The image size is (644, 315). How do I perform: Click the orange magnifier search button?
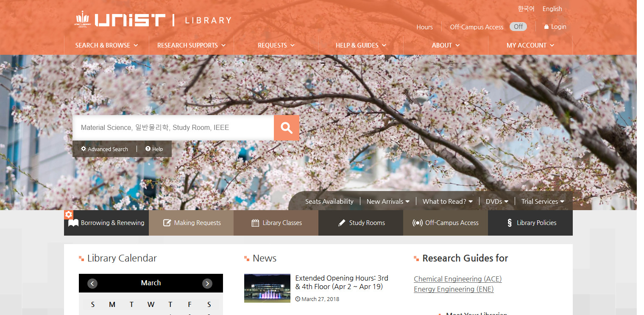pos(287,128)
